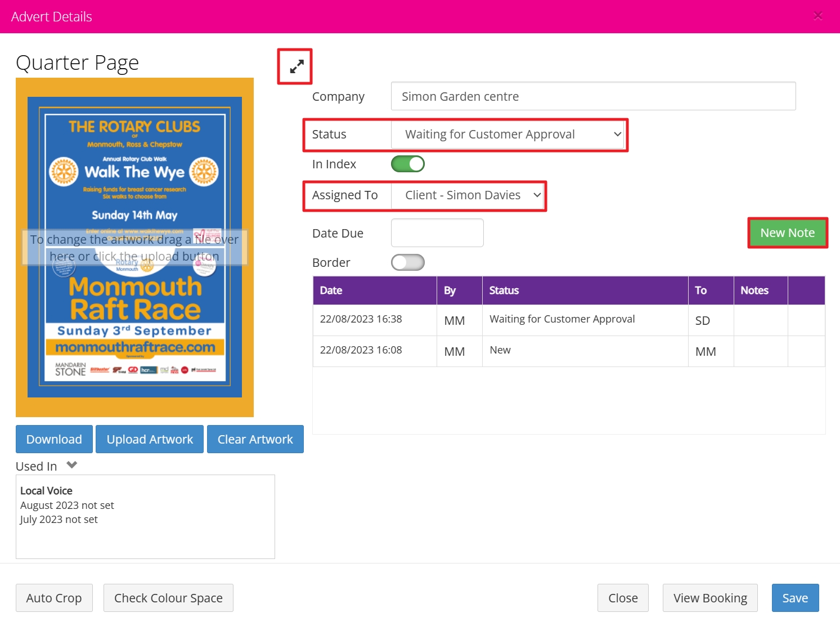Save the advert details
This screenshot has height=626, width=840.
point(795,598)
